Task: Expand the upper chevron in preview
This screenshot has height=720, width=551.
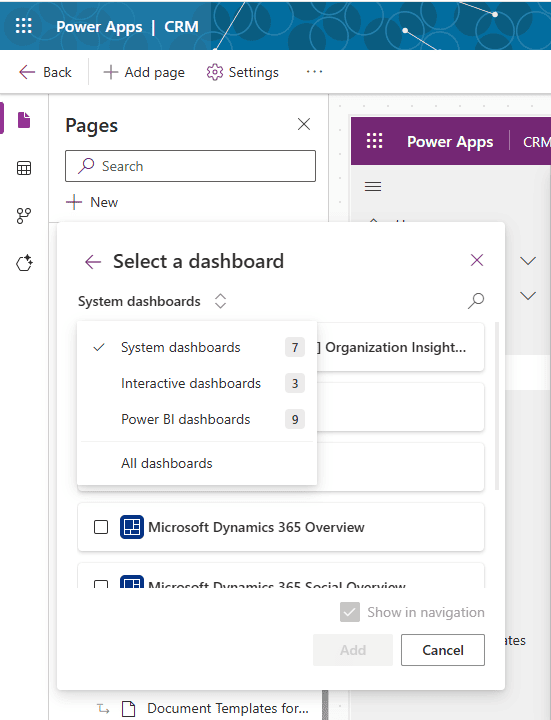Action: pos(528,261)
